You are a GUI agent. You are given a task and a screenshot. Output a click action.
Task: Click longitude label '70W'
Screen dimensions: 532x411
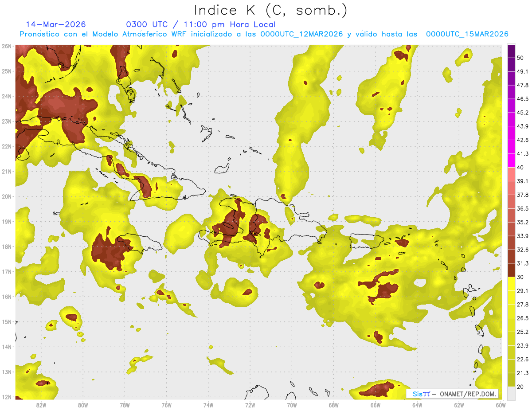292,405
